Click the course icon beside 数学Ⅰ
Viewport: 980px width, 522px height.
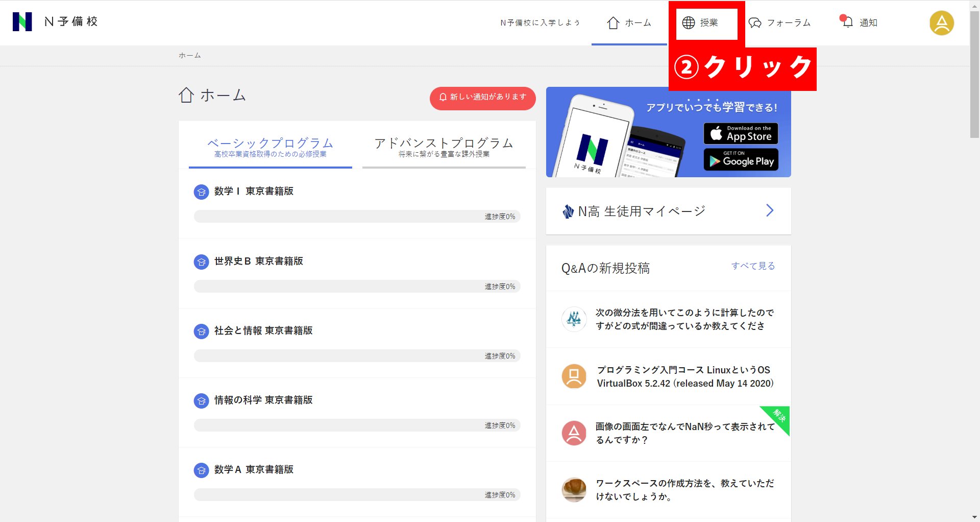pyautogui.click(x=202, y=192)
